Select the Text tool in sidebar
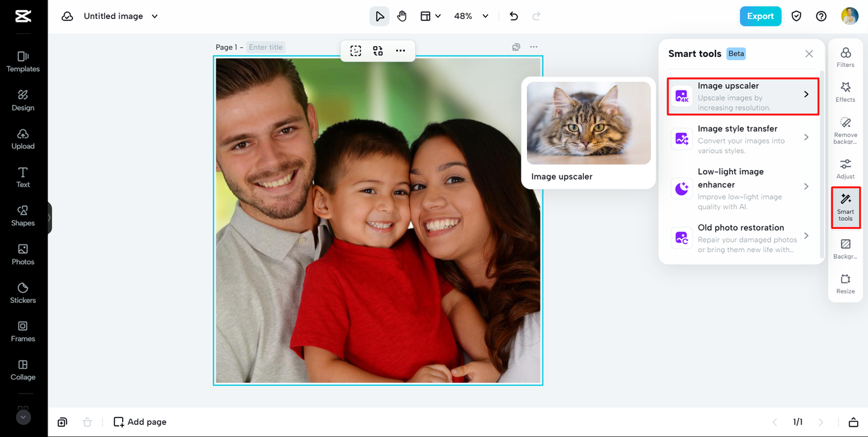 [x=23, y=177]
